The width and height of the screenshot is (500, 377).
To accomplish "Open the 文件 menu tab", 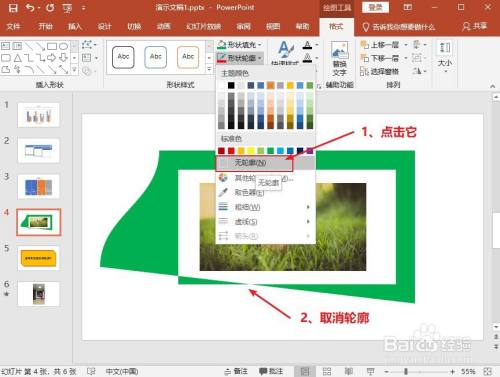I will (x=13, y=26).
